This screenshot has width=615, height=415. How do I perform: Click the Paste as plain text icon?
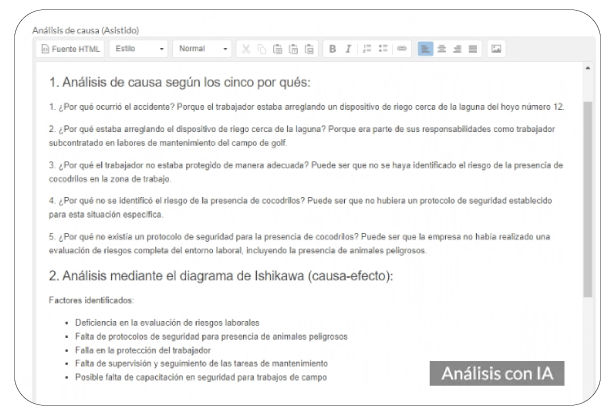[x=293, y=49]
